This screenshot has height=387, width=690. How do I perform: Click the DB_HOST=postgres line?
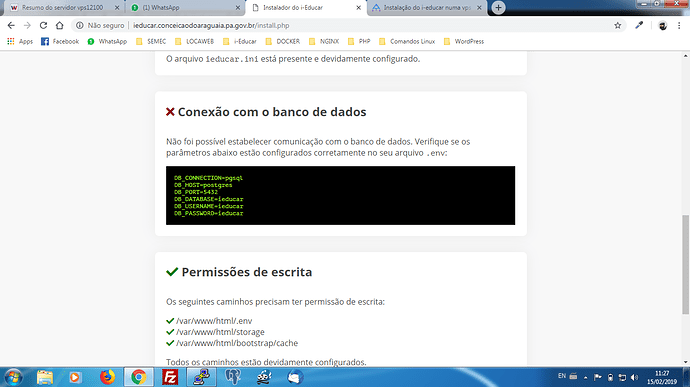click(x=203, y=185)
